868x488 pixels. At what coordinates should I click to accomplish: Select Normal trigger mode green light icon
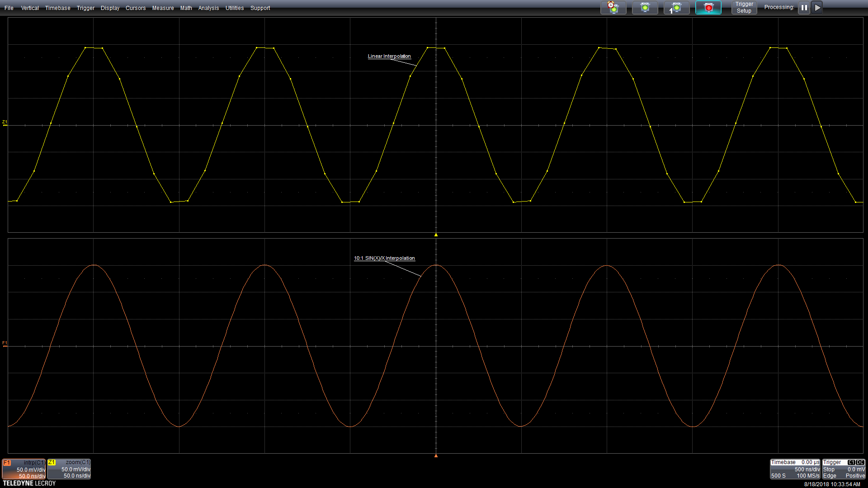645,8
